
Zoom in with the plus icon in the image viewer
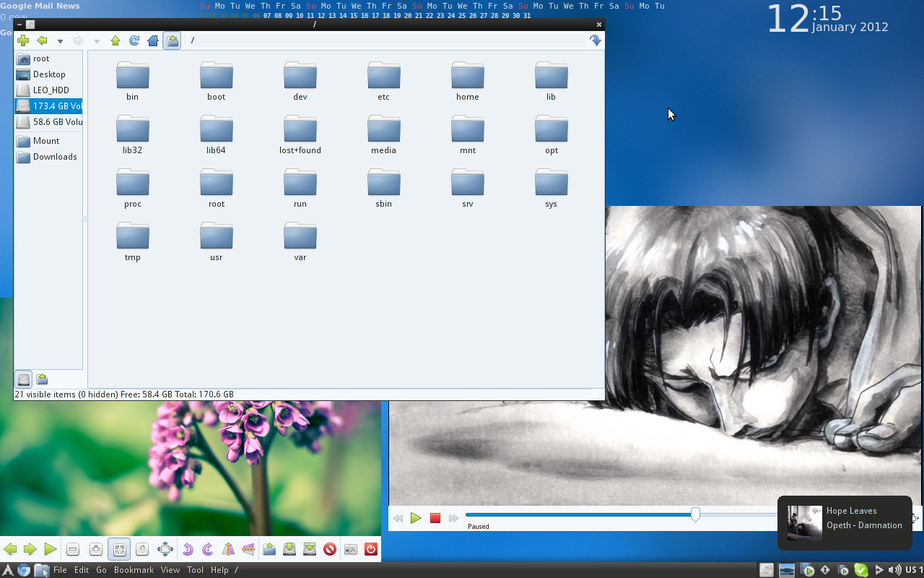point(96,550)
